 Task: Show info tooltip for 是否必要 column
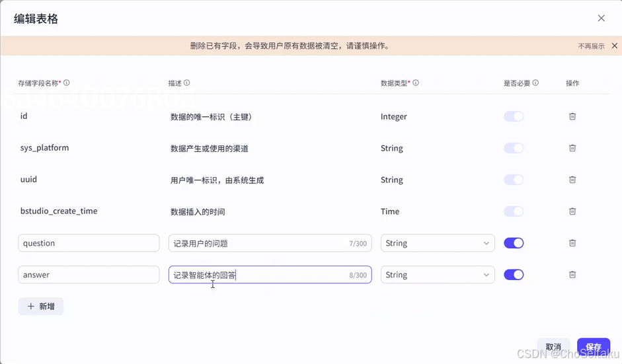535,83
